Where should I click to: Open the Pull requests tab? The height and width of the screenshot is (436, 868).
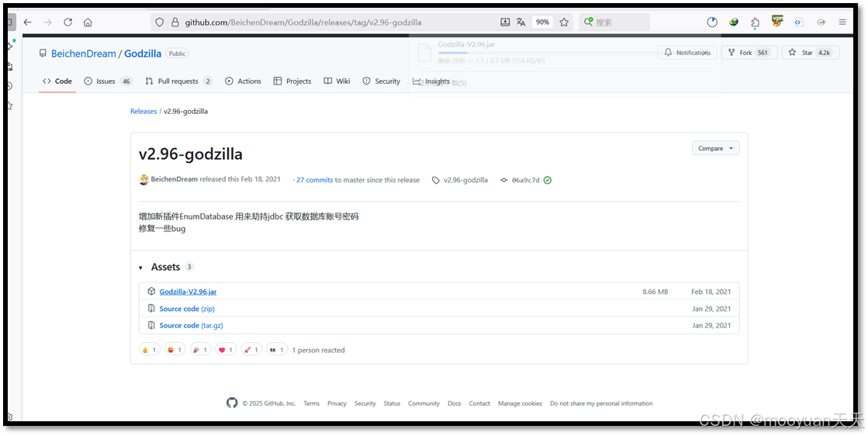click(179, 81)
